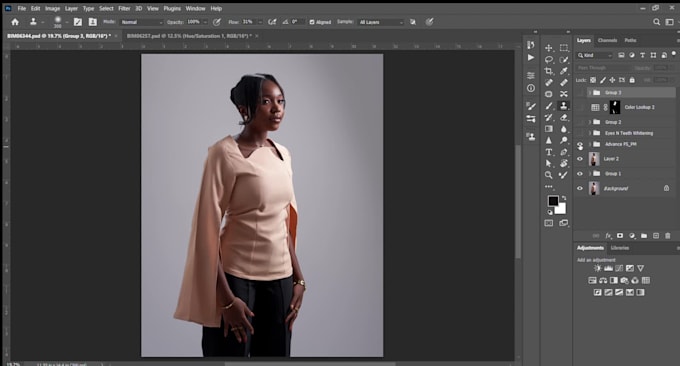Expand the Group 1 folder
Screen dimensions: 680x366
click(x=590, y=173)
